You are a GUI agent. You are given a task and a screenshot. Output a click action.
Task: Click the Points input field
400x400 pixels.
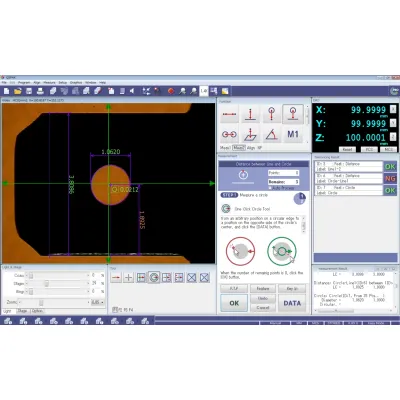[x=283, y=173]
